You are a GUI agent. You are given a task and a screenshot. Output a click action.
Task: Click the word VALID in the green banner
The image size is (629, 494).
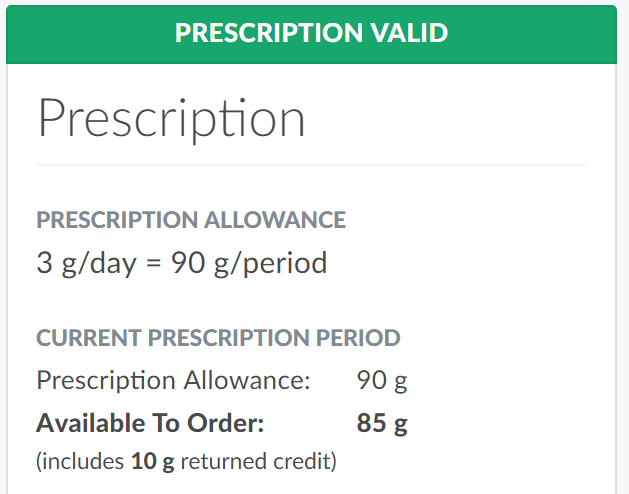click(x=406, y=32)
